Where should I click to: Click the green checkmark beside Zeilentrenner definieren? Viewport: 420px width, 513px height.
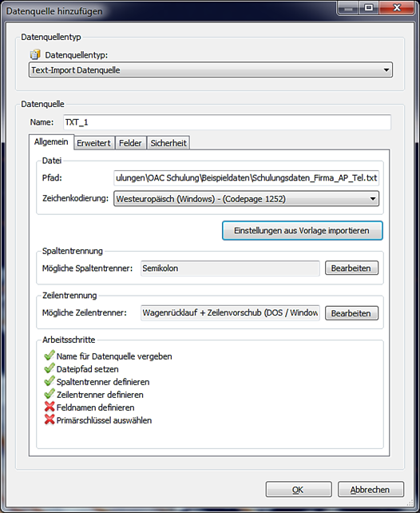[49, 394]
